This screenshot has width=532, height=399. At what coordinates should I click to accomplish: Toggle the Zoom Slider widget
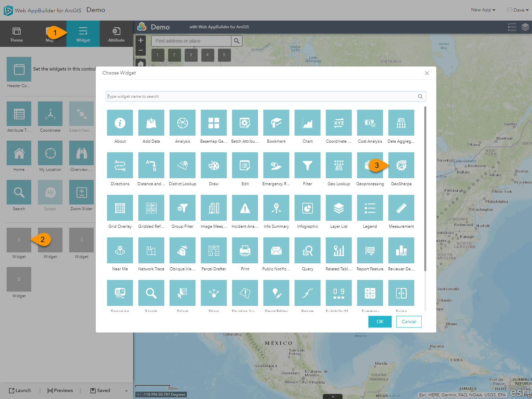click(x=81, y=192)
